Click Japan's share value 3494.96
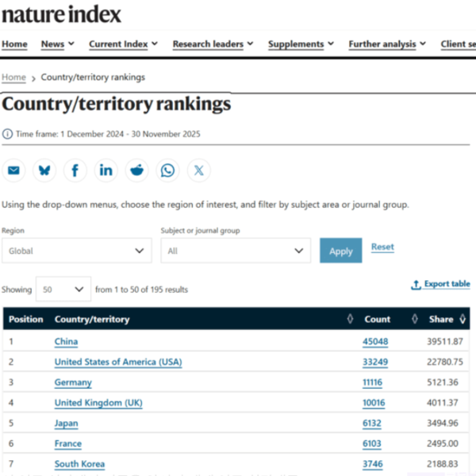 click(443, 423)
